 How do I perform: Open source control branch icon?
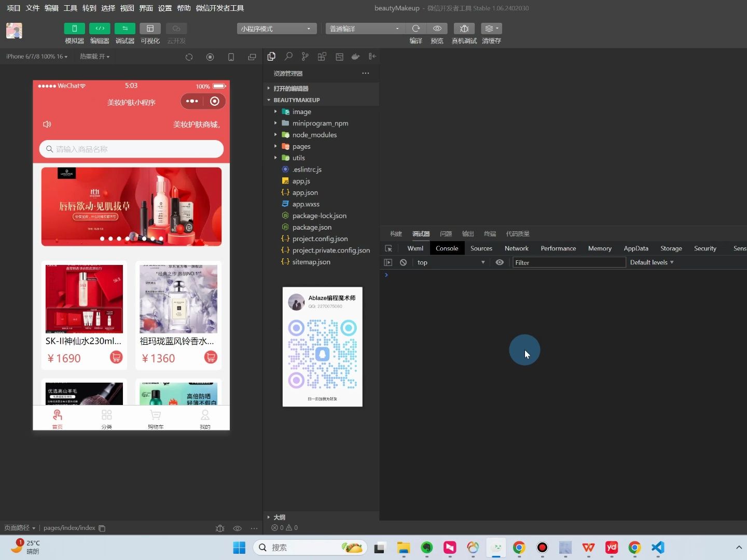[305, 57]
